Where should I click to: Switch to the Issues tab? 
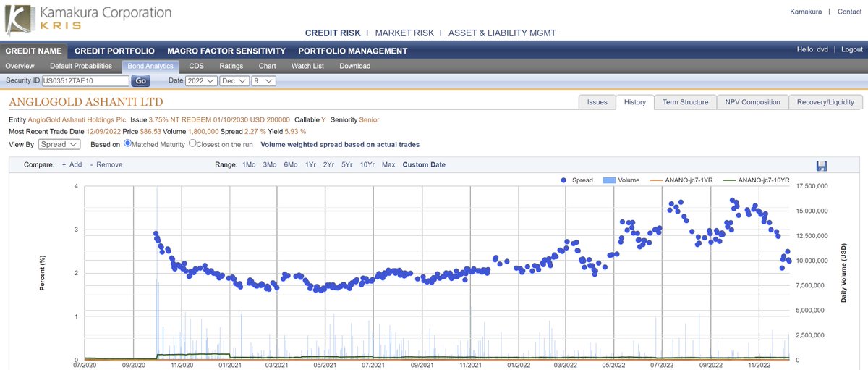[597, 102]
